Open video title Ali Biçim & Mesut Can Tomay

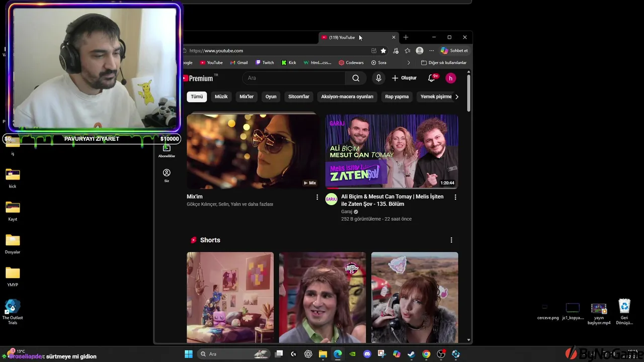tap(392, 200)
